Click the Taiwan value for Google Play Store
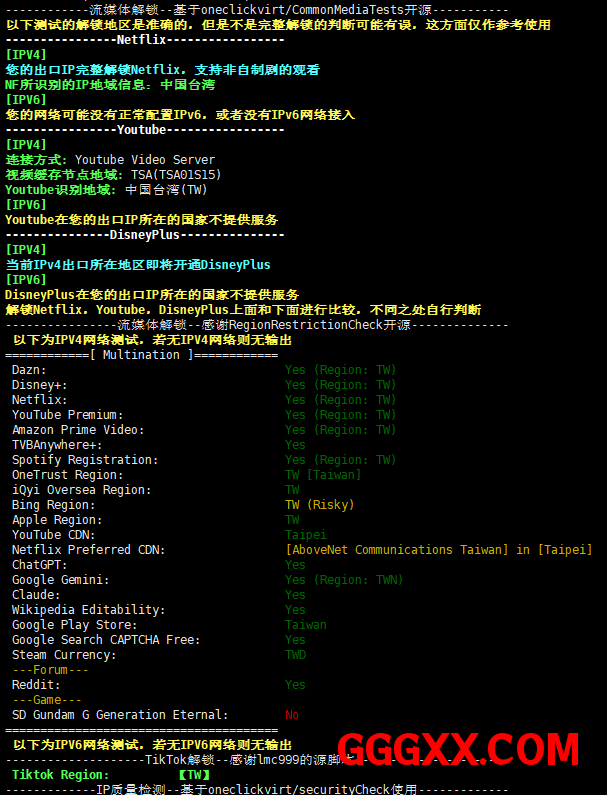Image resolution: width=607 pixels, height=795 pixels. (x=306, y=625)
